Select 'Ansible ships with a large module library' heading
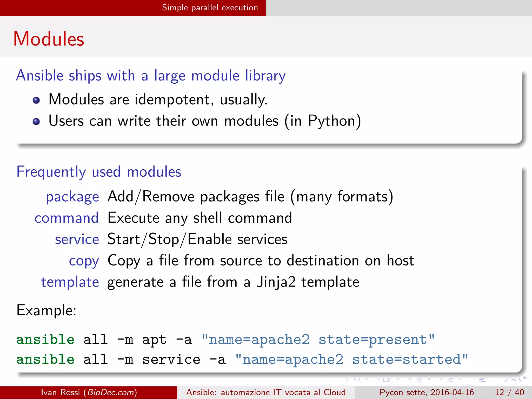This screenshot has height=399, width=532. [151, 76]
